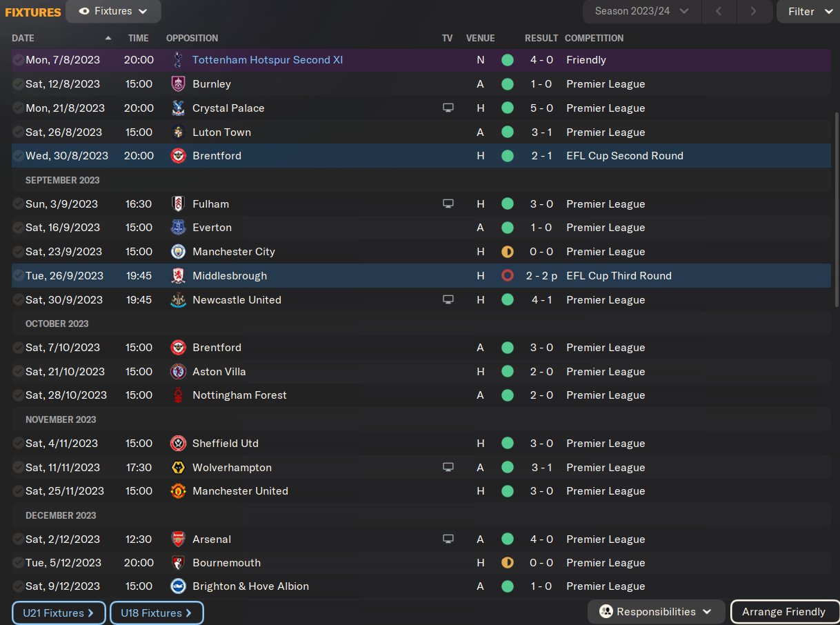Open the Fixtures view dropdown
The height and width of the screenshot is (625, 840).
pos(114,12)
